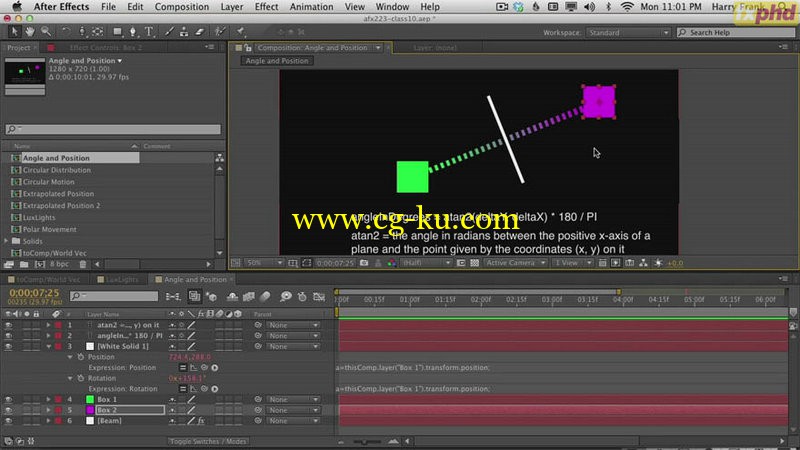Click the Search Help field
Viewport: 800px width, 450px height.
pyautogui.click(x=735, y=33)
